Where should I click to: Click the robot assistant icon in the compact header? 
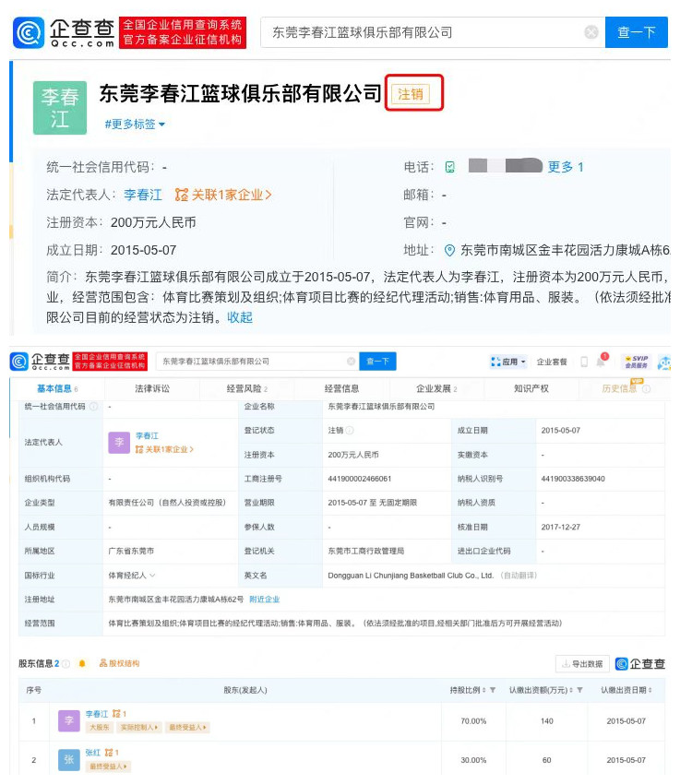664,362
